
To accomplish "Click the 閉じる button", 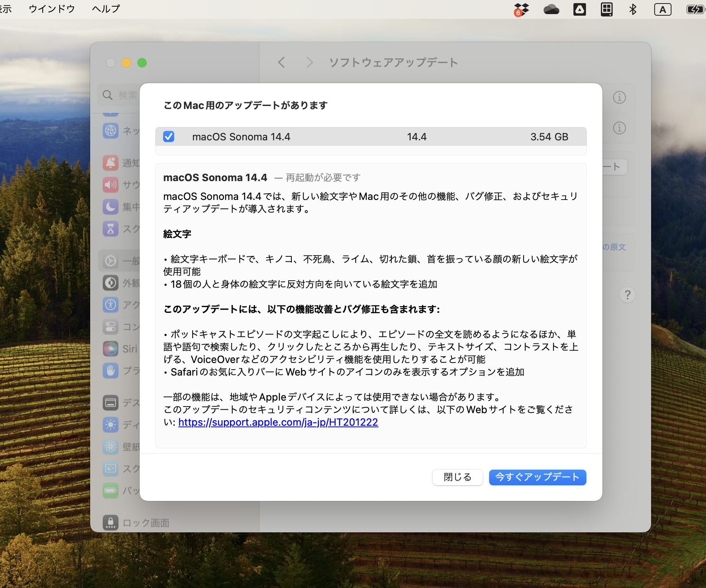I will 457,477.
